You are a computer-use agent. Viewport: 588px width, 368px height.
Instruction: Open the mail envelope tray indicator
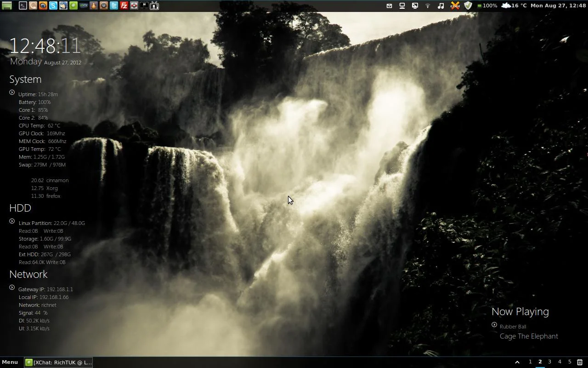click(x=389, y=6)
